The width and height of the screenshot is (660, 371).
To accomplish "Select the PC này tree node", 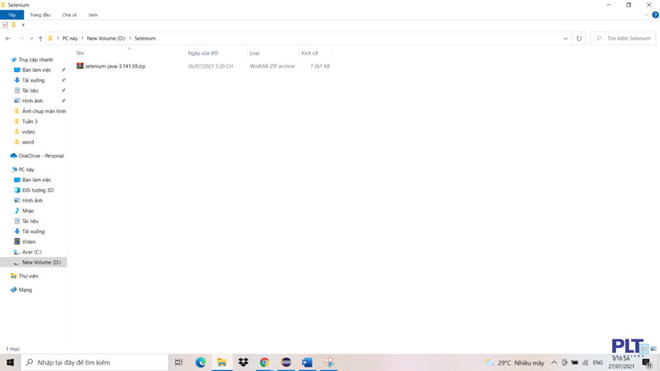I will (26, 169).
